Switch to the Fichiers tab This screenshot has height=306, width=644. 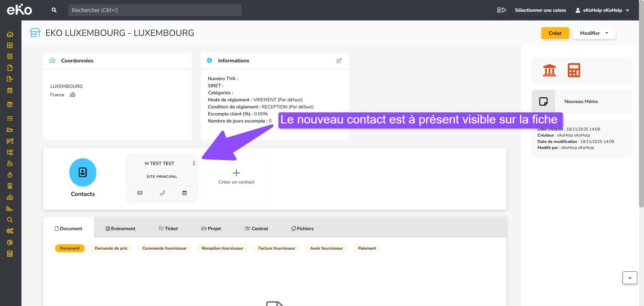303,228
